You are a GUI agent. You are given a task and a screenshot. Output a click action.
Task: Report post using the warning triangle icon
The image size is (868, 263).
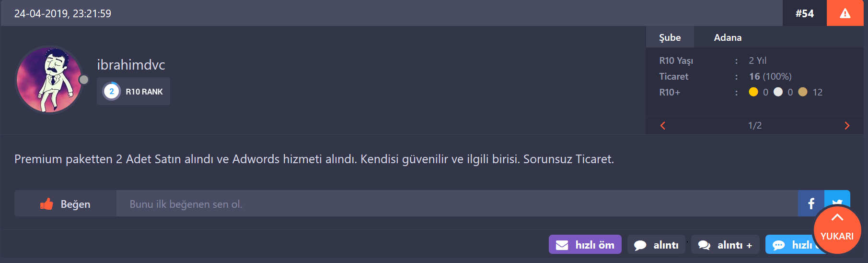pos(845,13)
